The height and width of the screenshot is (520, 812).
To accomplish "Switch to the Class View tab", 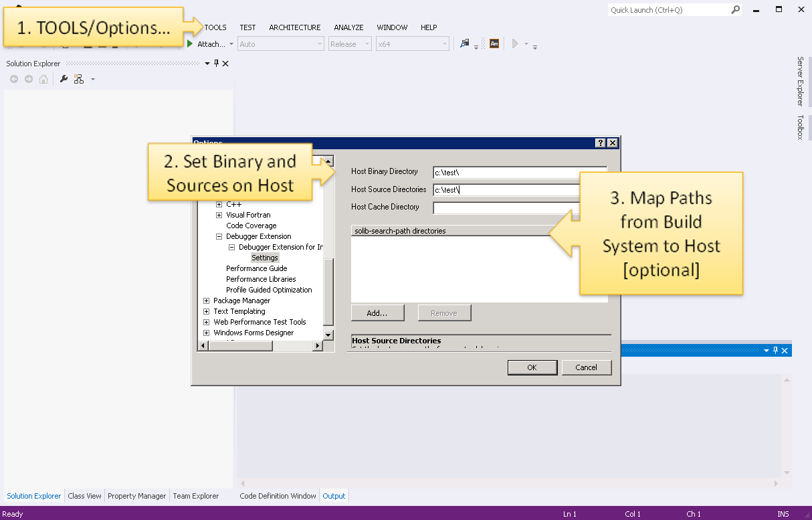I will tap(84, 496).
